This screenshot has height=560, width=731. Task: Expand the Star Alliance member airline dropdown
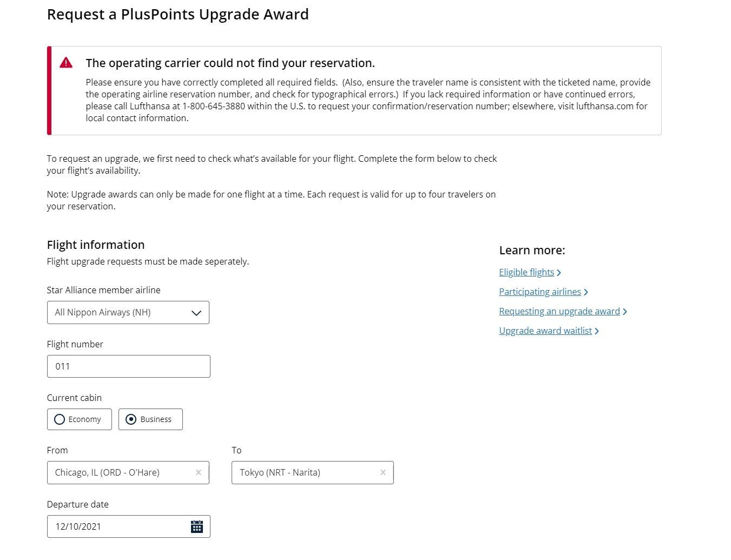128,312
